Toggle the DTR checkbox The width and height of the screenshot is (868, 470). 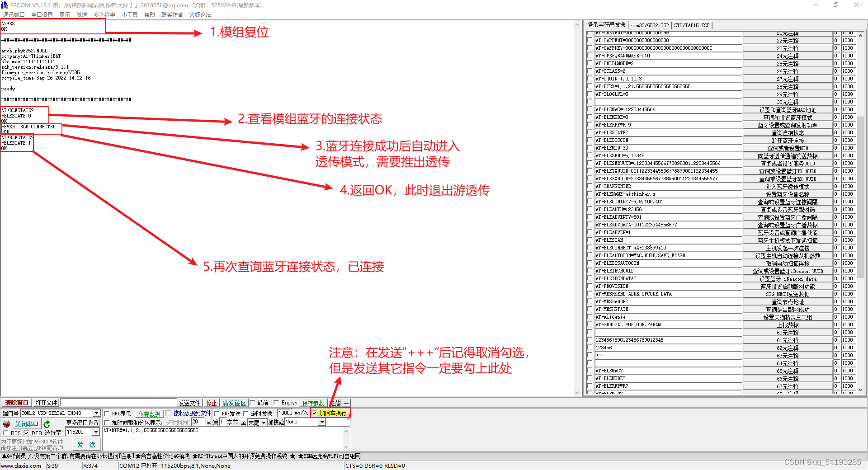click(x=26, y=433)
